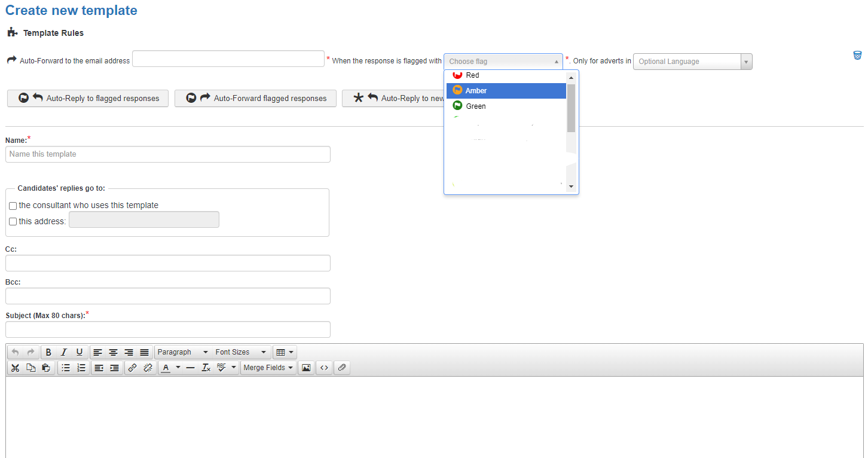Image resolution: width=868 pixels, height=458 pixels.
Task: Click the flag list scrollbar thumb
Action: point(571,108)
